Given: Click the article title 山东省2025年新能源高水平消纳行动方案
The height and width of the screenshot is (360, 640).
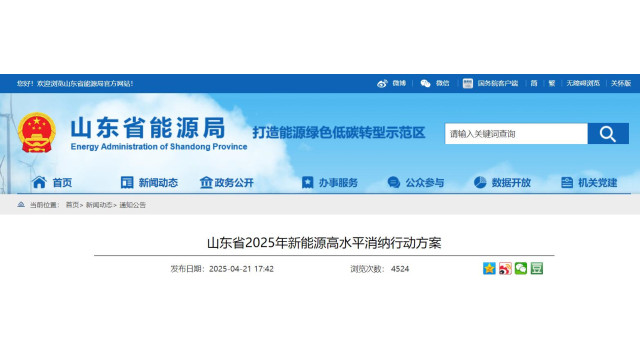Looking at the screenshot, I should (324, 243).
